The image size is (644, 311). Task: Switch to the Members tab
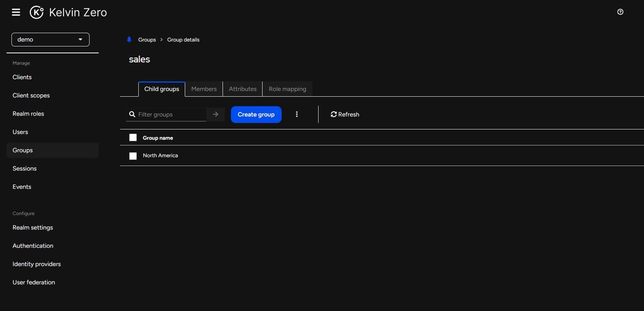tap(204, 89)
